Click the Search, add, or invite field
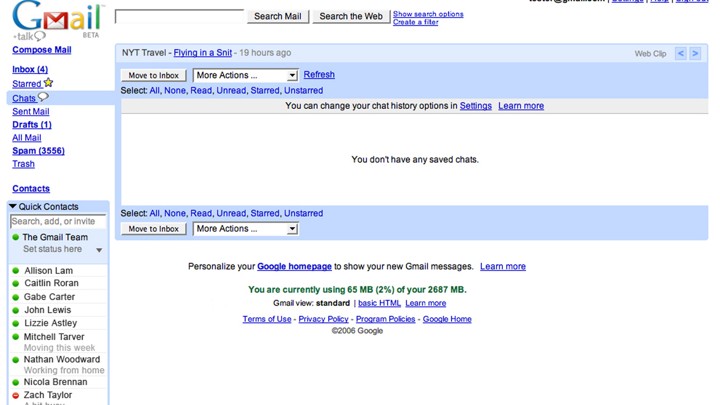The width and height of the screenshot is (720, 405). tap(58, 221)
